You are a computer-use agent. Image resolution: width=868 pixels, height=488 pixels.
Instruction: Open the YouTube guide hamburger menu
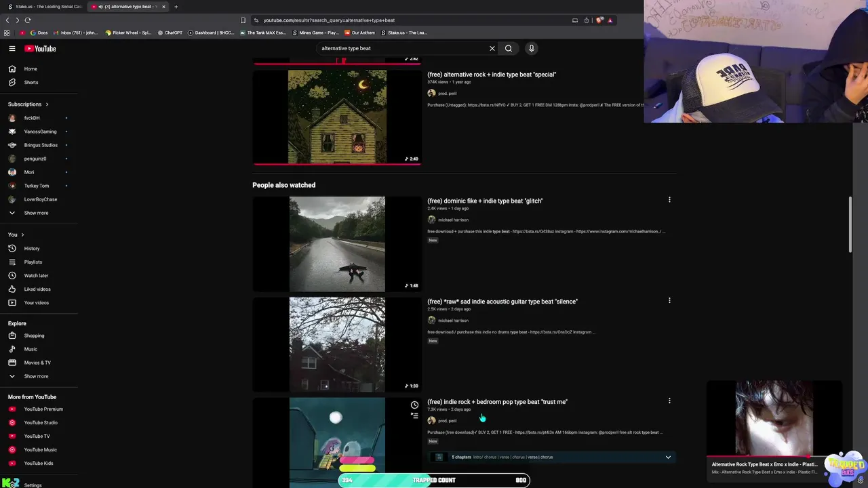pyautogui.click(x=12, y=49)
